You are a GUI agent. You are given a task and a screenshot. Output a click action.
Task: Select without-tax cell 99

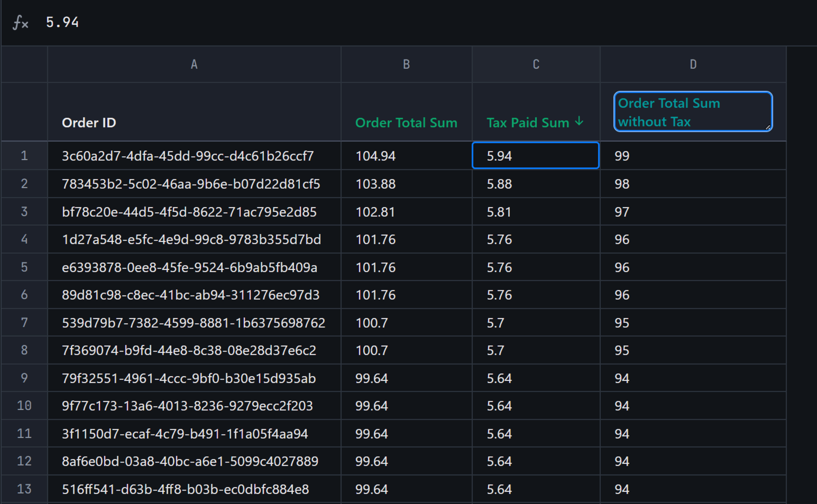click(x=693, y=156)
